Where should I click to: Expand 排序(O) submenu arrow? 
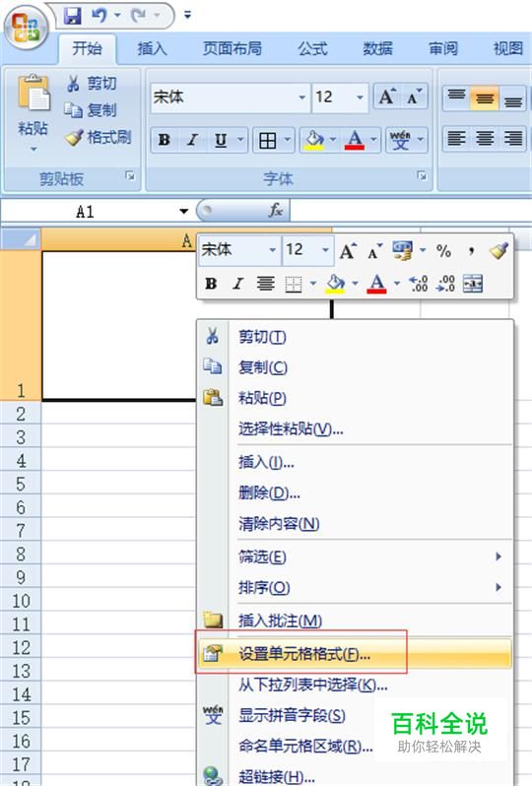(x=498, y=587)
